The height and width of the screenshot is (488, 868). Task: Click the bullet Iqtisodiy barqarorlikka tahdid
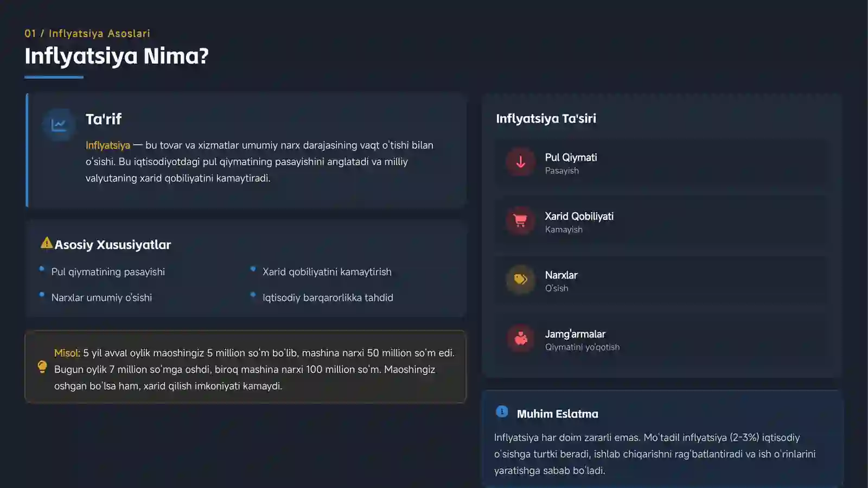click(328, 297)
